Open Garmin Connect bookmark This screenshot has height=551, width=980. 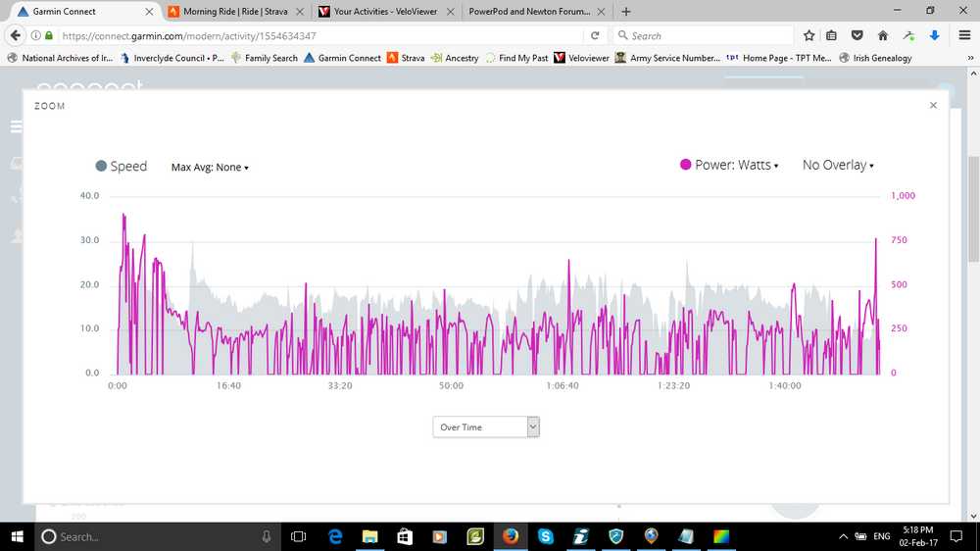[x=342, y=58]
